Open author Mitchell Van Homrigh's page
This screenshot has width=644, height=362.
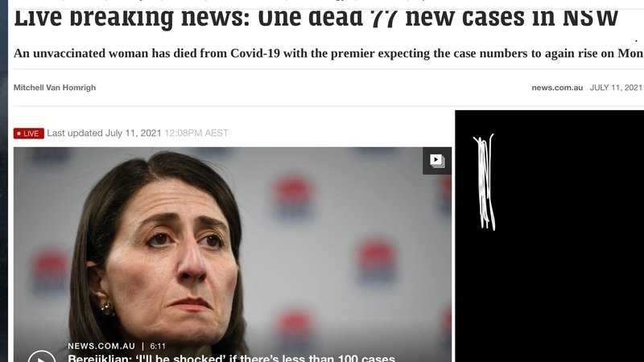tap(55, 88)
